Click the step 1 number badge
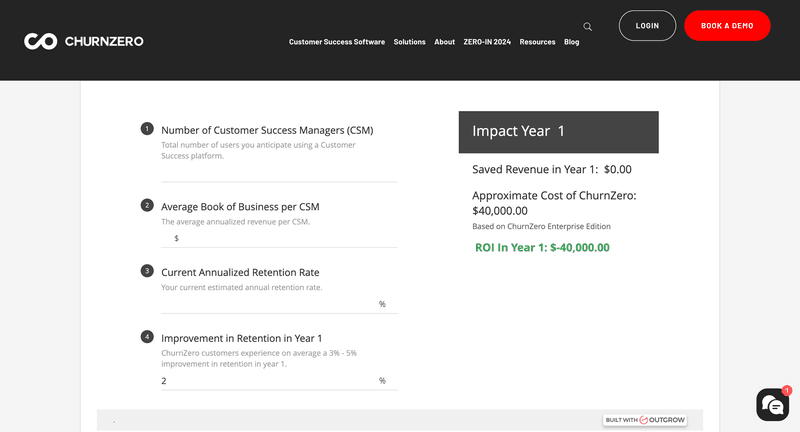The height and width of the screenshot is (432, 800). pyautogui.click(x=147, y=129)
